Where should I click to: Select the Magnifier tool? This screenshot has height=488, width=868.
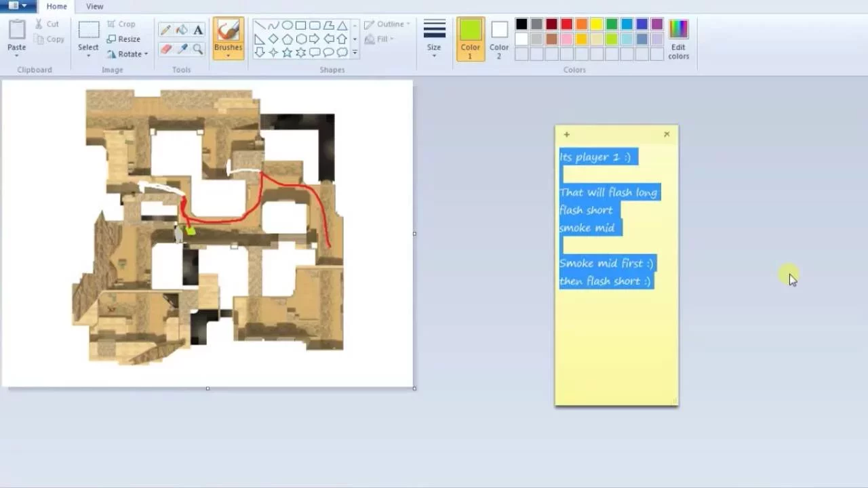tap(198, 49)
